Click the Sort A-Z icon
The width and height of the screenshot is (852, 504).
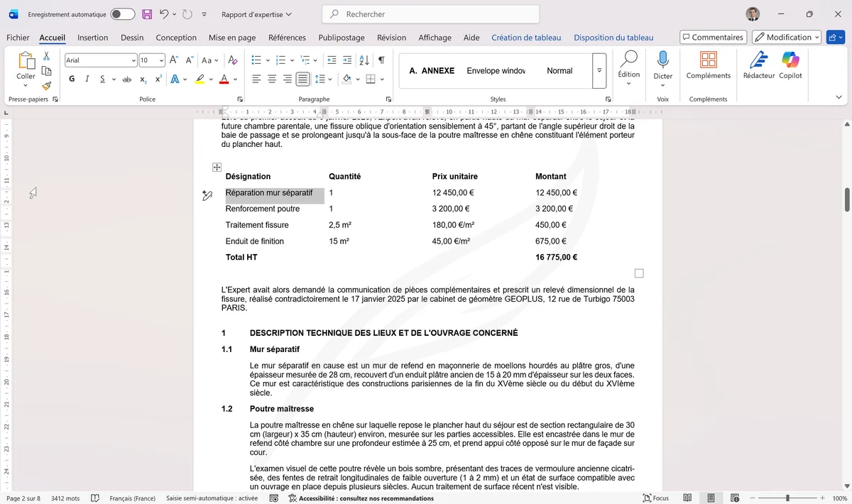364,60
